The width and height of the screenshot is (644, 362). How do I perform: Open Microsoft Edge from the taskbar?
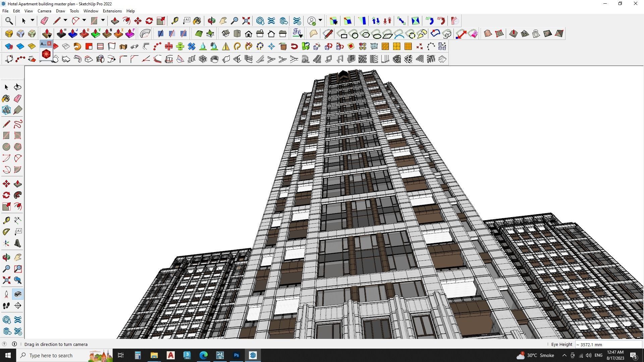click(204, 355)
